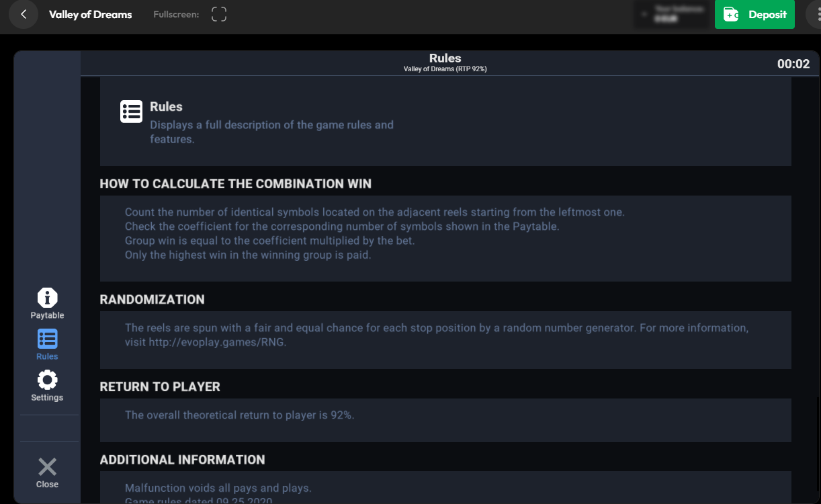Click the HOW TO CALCULATE THE COMBINATION WIN heading

(x=236, y=184)
